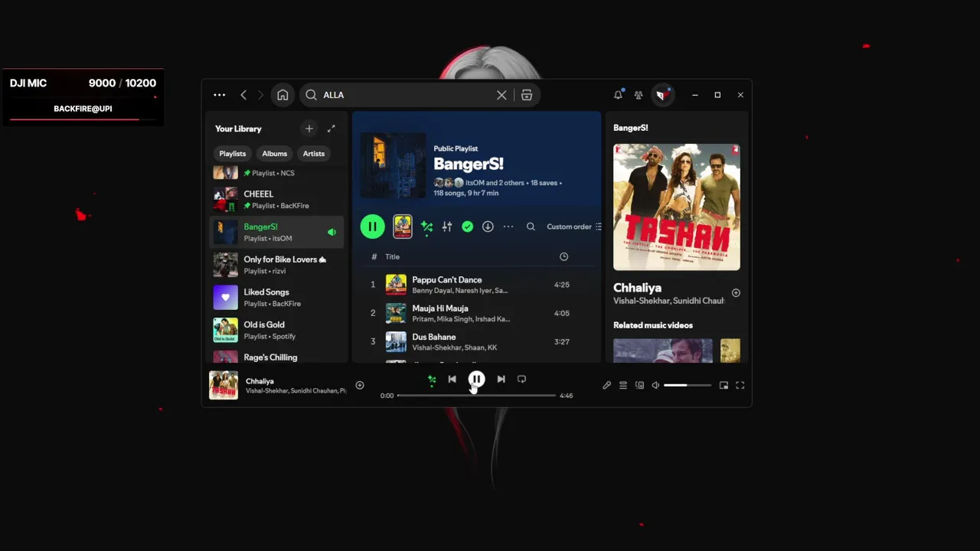The height and width of the screenshot is (551, 980).
Task: Create a playlist with the plus button
Action: pos(309,129)
